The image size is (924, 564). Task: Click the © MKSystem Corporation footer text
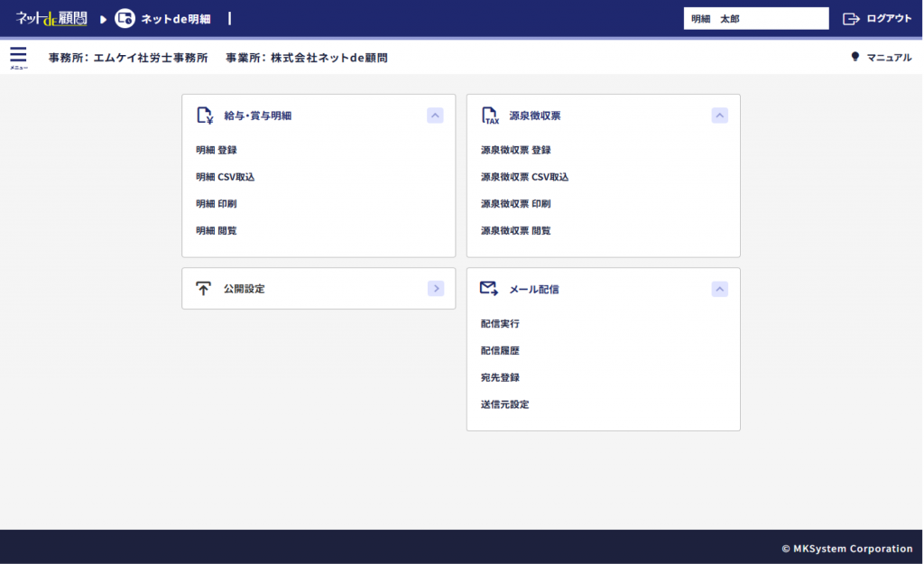(x=846, y=549)
